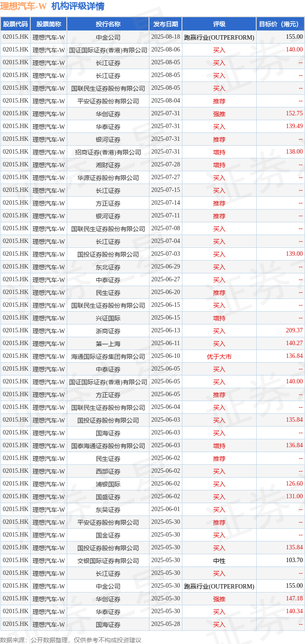Select 交银国际证券有限公司 cell
305x644 pixels.
tap(108, 561)
